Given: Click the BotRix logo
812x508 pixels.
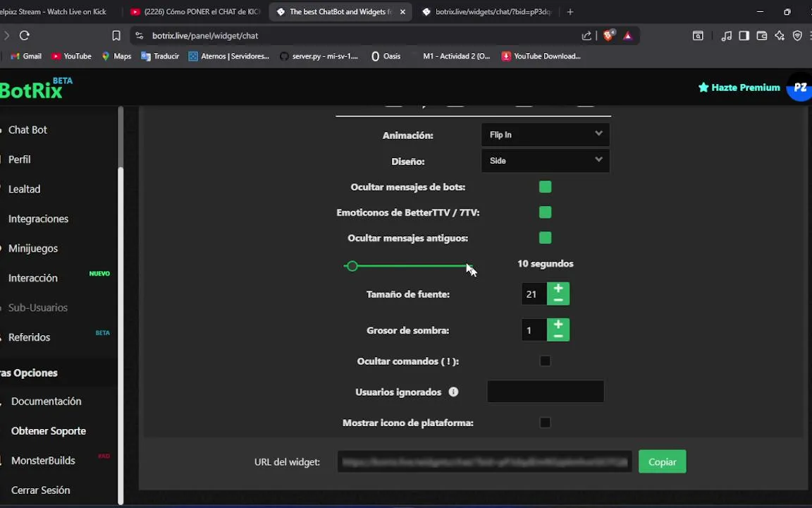Looking at the screenshot, I should click(x=36, y=89).
